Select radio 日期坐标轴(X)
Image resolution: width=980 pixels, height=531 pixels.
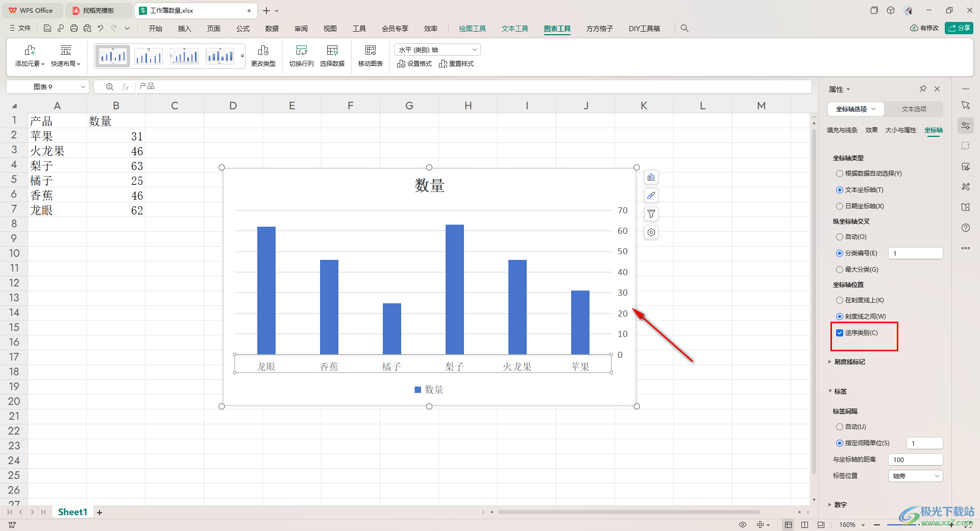pyautogui.click(x=839, y=206)
